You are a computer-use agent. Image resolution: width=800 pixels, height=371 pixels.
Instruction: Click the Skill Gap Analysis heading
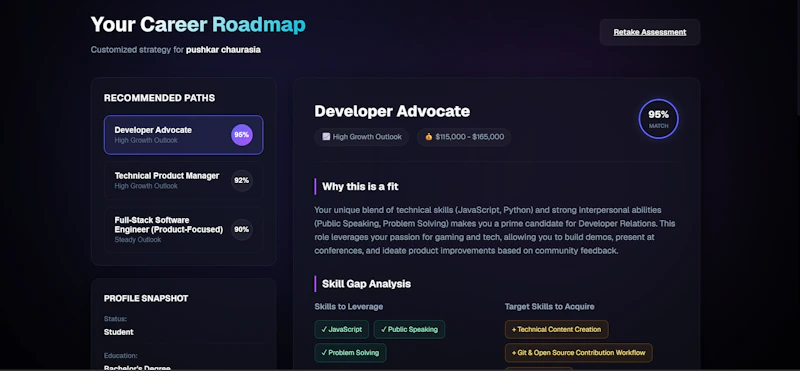point(366,284)
